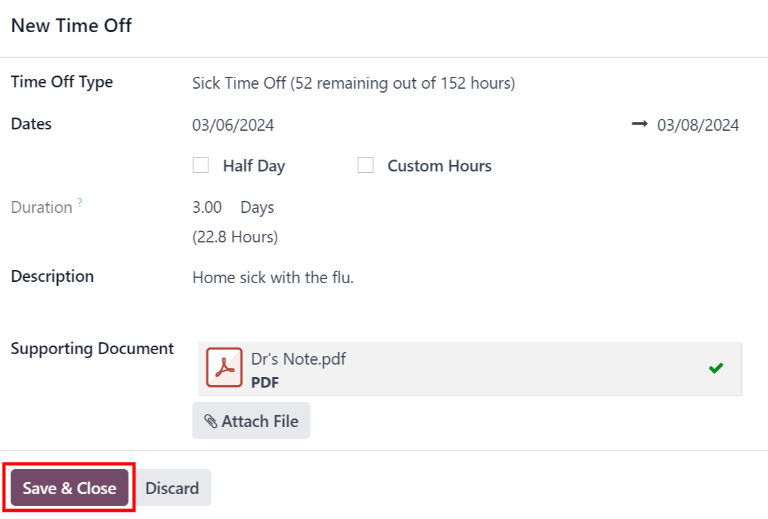Click Save & Close

(70, 488)
